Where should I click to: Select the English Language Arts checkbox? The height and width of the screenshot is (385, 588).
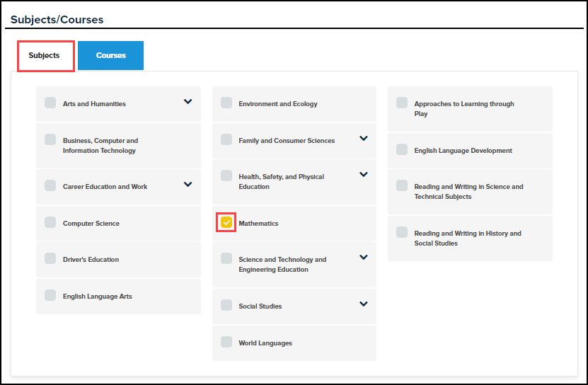(50, 296)
